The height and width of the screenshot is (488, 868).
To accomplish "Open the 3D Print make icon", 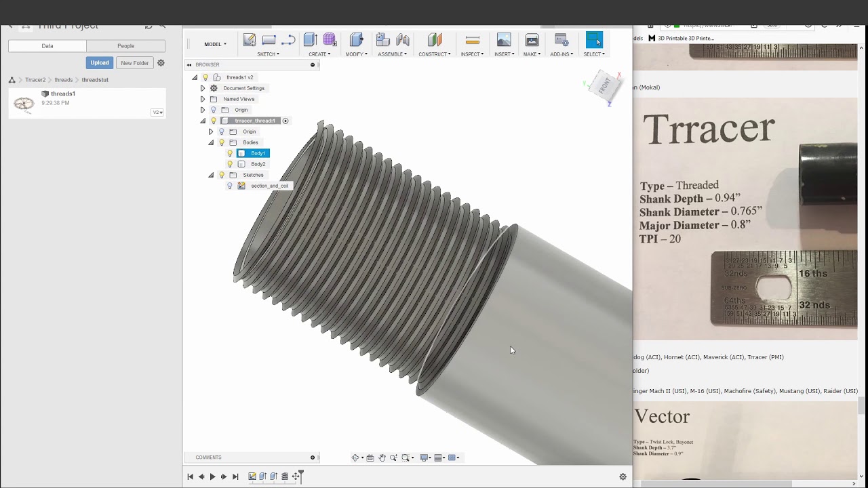I will (532, 40).
